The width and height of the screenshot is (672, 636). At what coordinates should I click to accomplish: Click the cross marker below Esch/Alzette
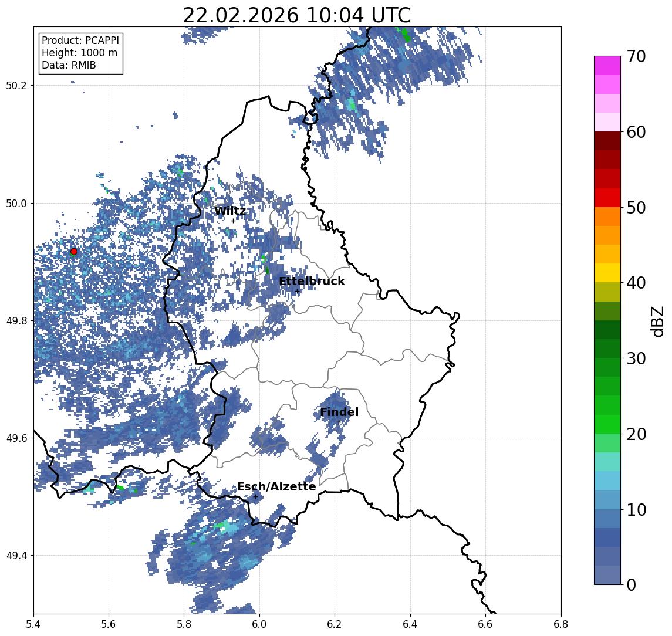pyautogui.click(x=255, y=497)
